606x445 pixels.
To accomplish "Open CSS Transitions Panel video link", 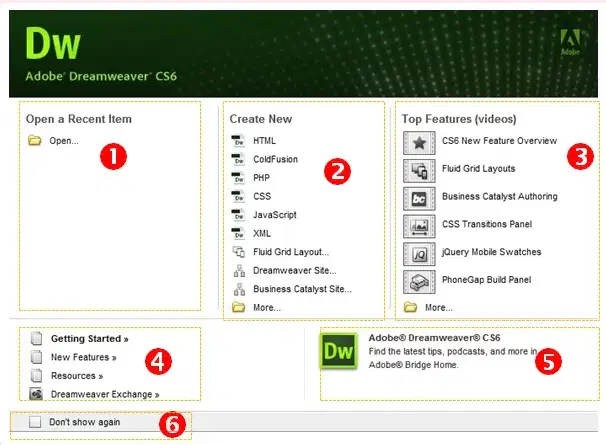I will [x=487, y=224].
